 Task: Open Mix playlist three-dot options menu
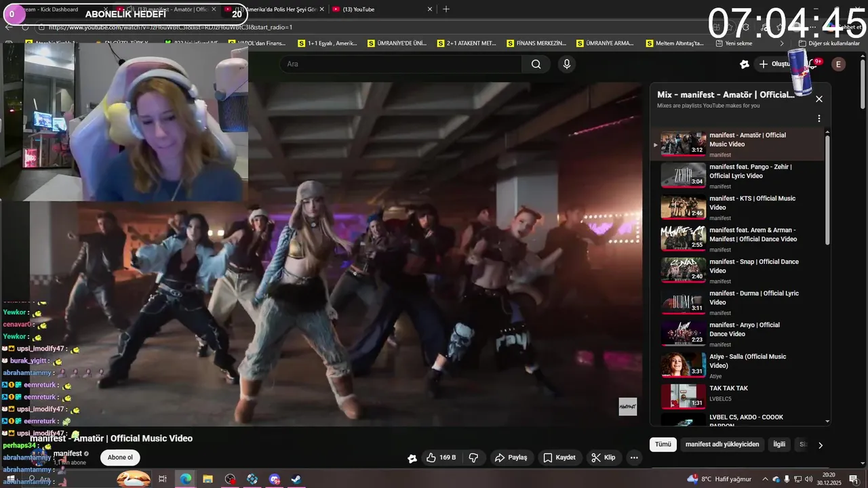click(818, 119)
